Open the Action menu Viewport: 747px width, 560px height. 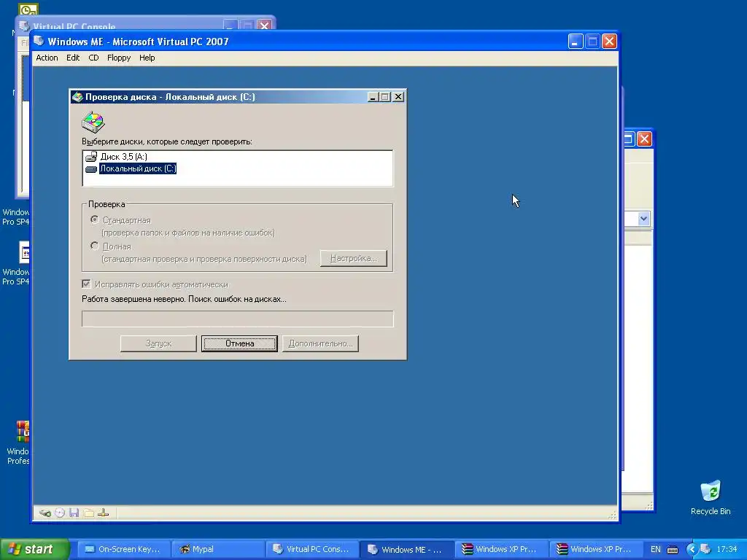pos(47,58)
